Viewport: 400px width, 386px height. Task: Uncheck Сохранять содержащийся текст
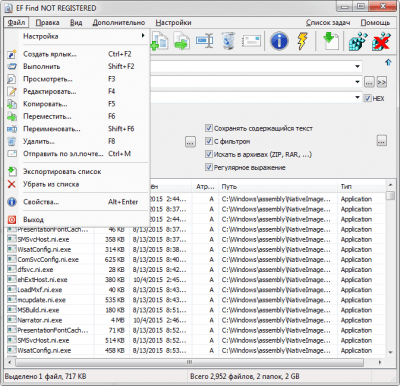[209, 128]
